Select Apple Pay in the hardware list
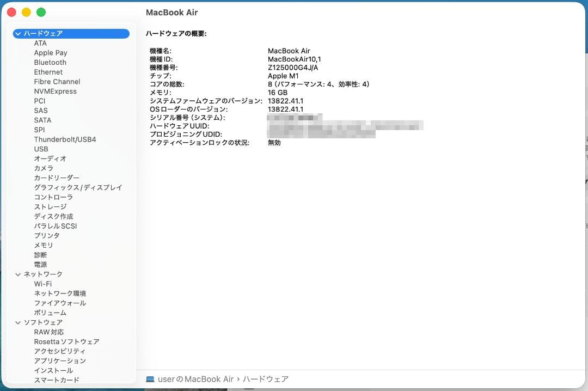This screenshot has height=391, width=588. pos(51,52)
